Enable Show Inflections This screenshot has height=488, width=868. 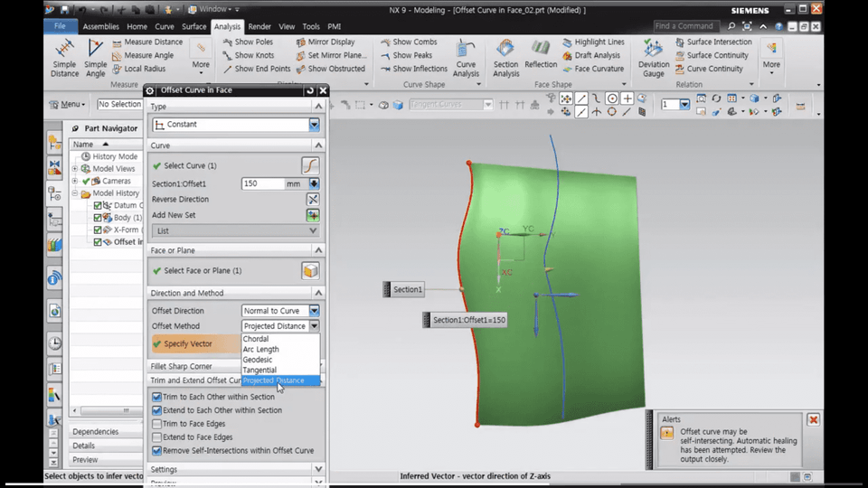click(x=414, y=69)
